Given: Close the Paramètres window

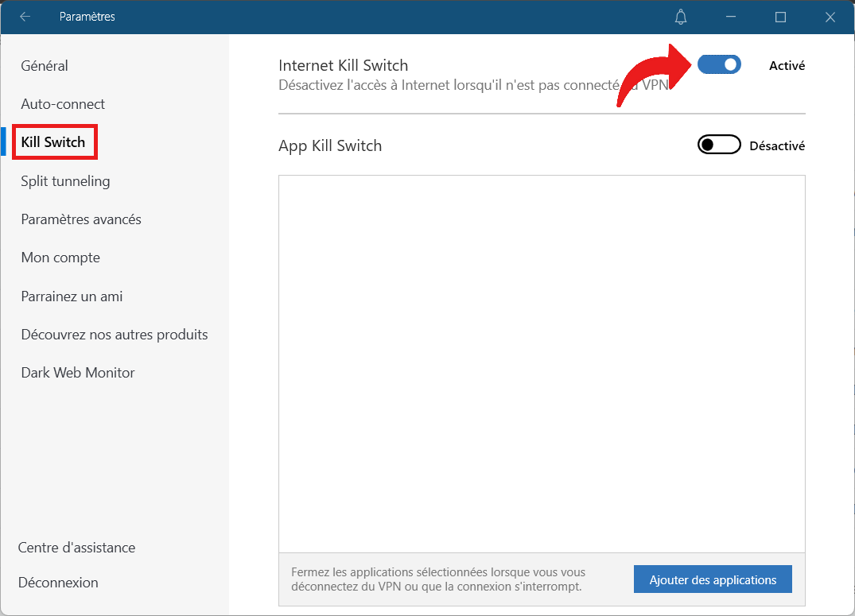Looking at the screenshot, I should point(830,17).
